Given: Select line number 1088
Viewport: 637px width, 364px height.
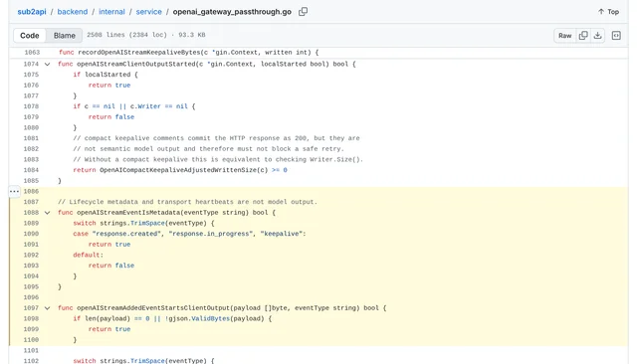Looking at the screenshot, I should point(31,213).
